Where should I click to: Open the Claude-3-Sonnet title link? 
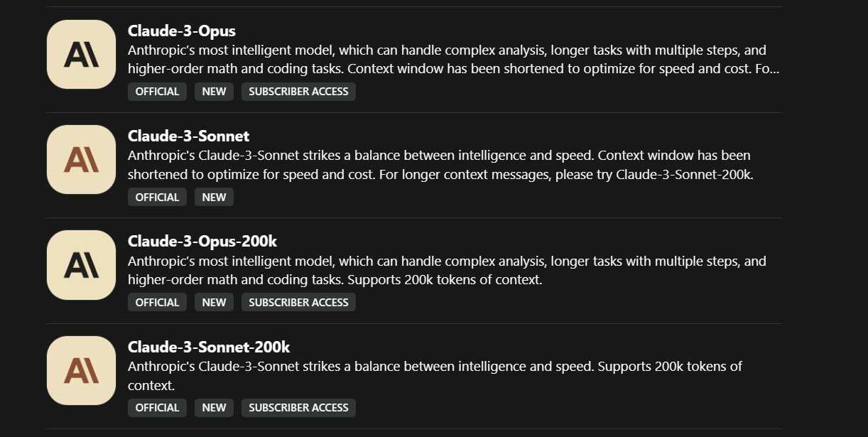[x=188, y=136]
